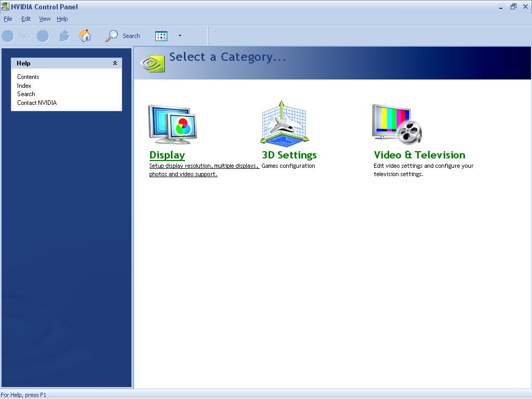Image resolution: width=532 pixels, height=399 pixels.
Task: Restore down the NVIDIA Control Panel window
Action: click(513, 7)
